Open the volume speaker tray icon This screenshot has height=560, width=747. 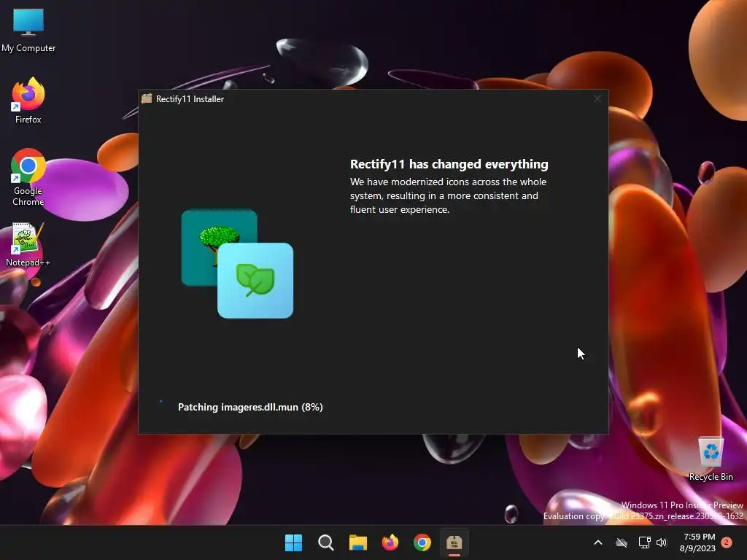[x=662, y=542]
